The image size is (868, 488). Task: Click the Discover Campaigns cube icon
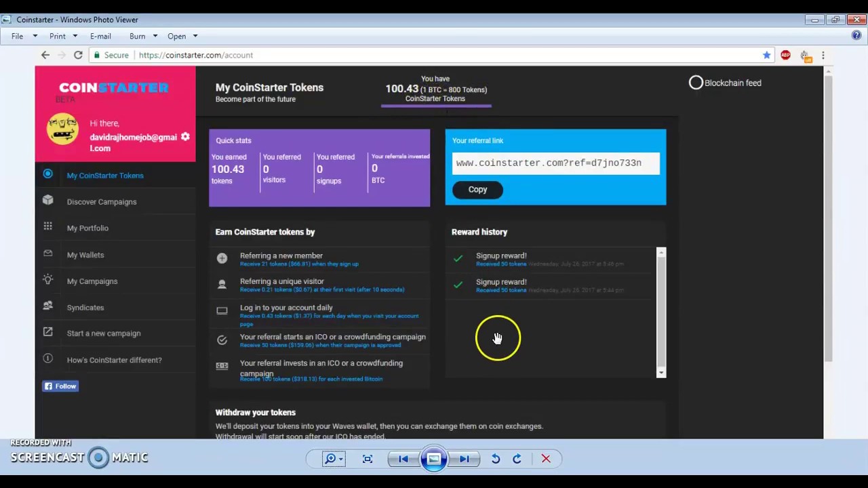[47, 200]
